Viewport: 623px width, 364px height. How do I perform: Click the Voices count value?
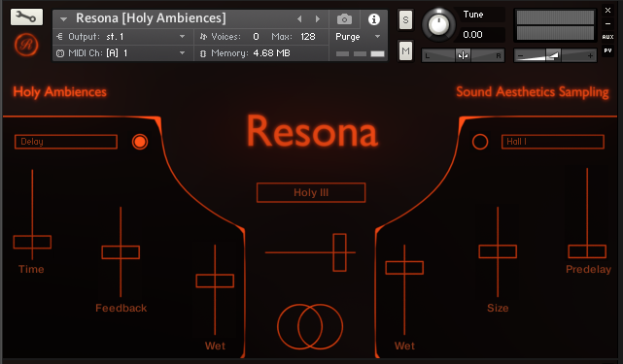(x=256, y=37)
